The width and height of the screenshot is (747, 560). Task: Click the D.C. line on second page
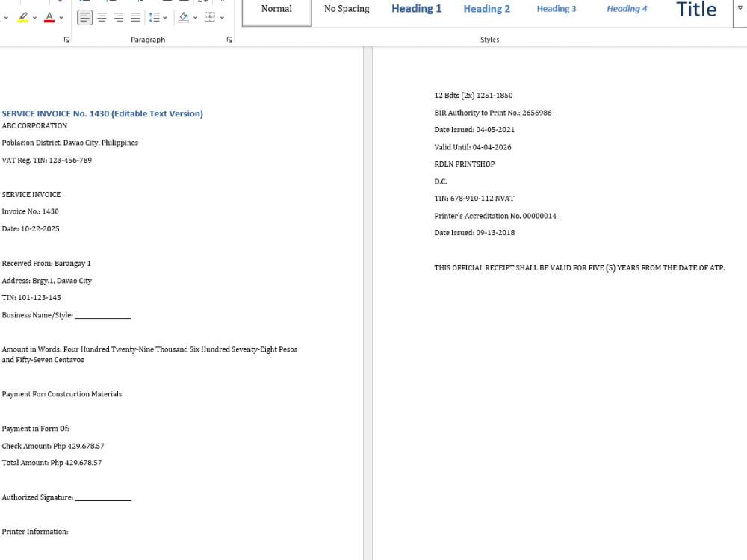pos(441,181)
